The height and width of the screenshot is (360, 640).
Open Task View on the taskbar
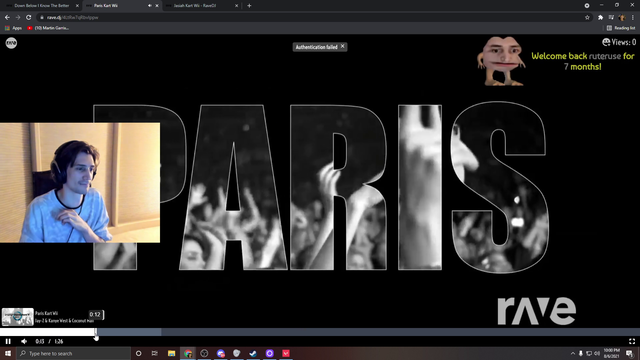(155, 353)
